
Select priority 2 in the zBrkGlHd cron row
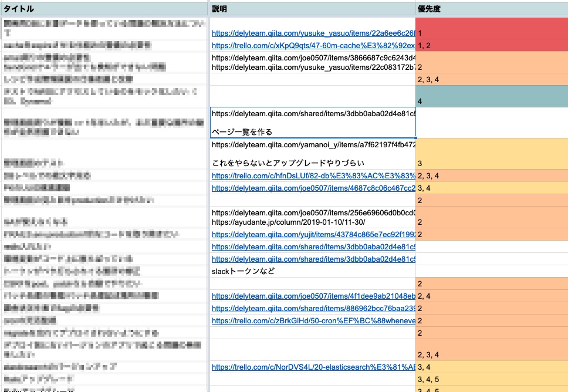(x=492, y=320)
